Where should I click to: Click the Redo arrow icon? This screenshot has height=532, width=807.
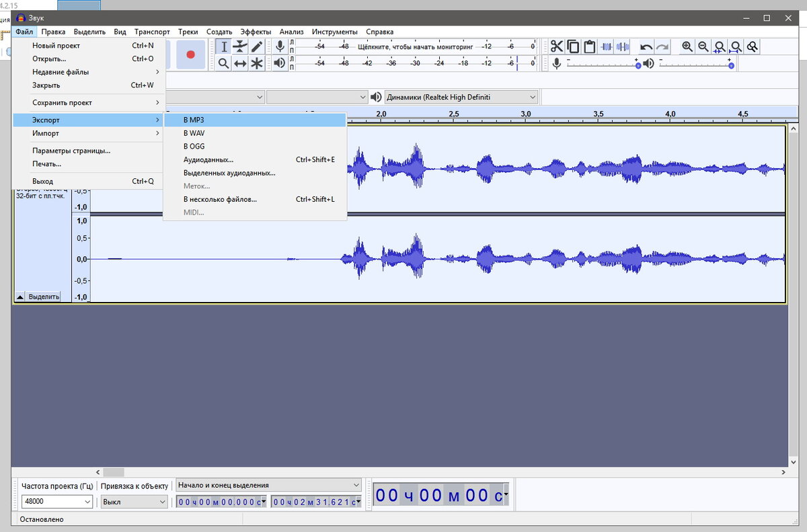662,46
